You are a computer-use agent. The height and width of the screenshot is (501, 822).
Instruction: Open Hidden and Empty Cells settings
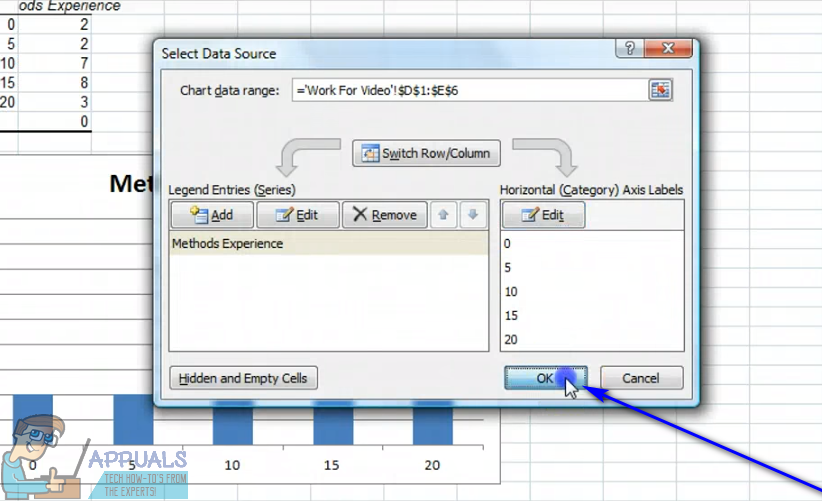point(244,379)
